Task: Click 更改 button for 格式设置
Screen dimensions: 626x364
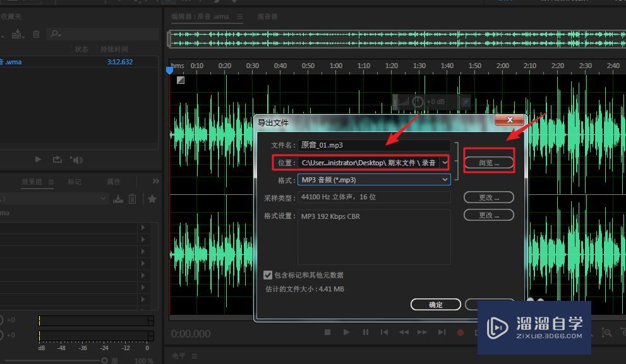Action: click(x=489, y=215)
